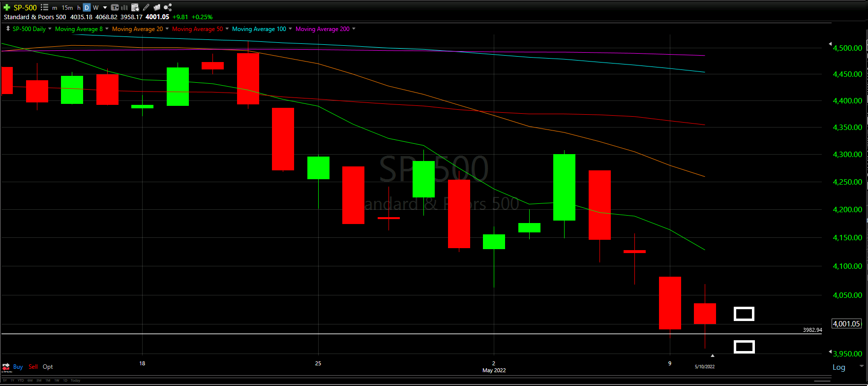Open the Moving Average 8 dropdown
The width and height of the screenshot is (868, 386).
(107, 29)
